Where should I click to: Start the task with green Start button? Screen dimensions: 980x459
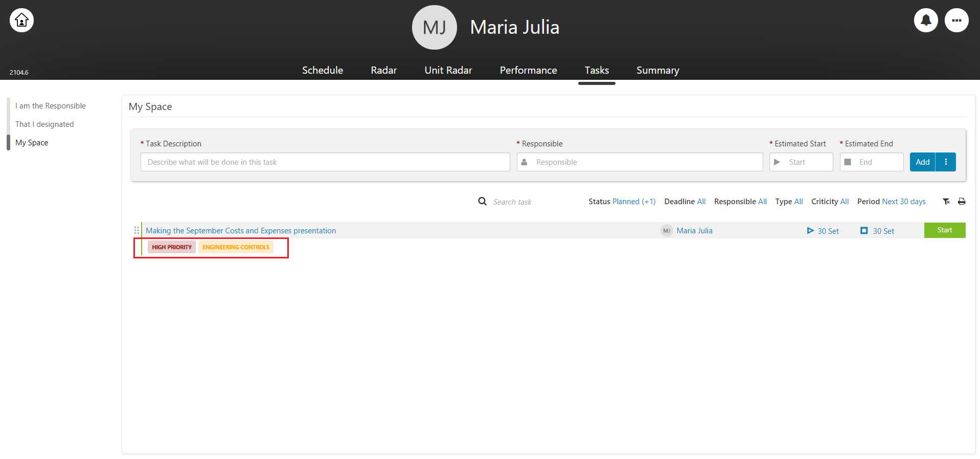coord(945,230)
